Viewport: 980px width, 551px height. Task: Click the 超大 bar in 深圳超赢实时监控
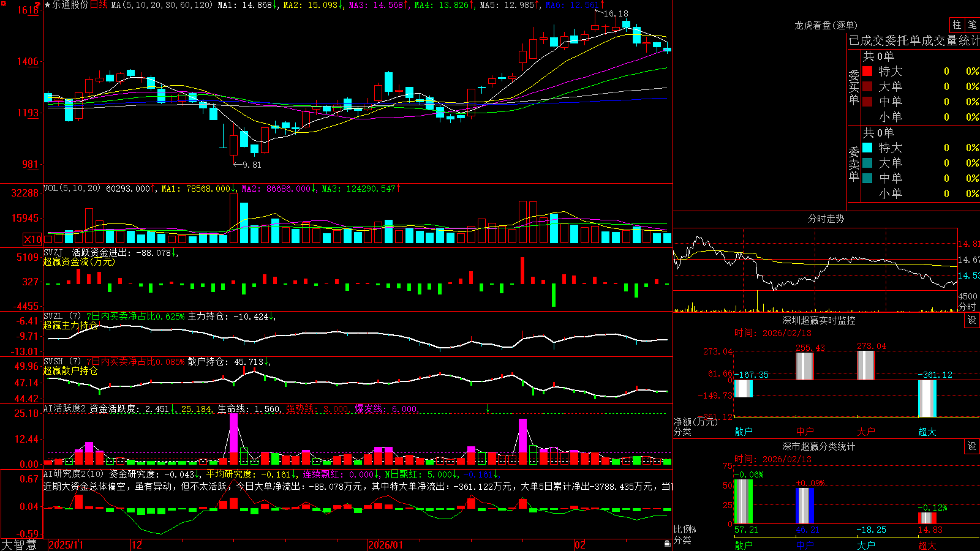coord(927,399)
